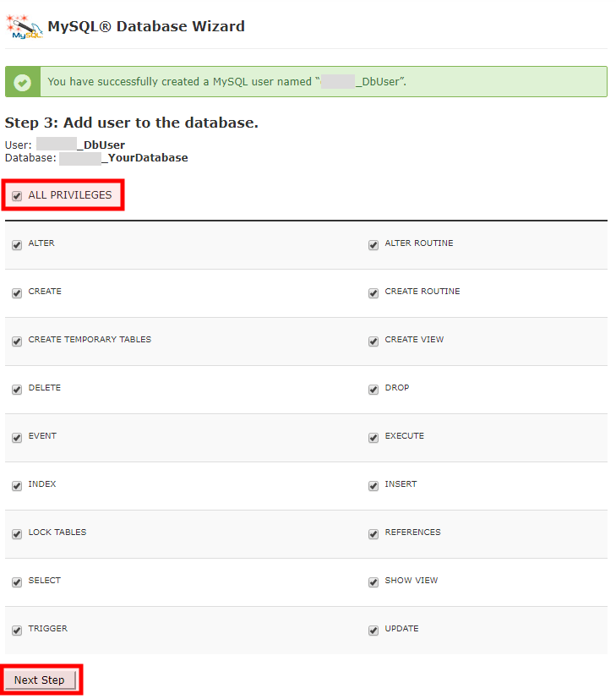The image size is (616, 699).
Task: Click the MySQL Database Wizard logo icon
Action: [x=24, y=27]
